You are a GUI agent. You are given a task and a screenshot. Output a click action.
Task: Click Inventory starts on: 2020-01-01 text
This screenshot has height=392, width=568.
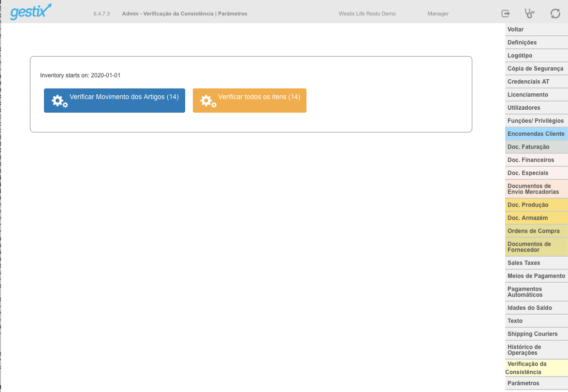point(80,75)
